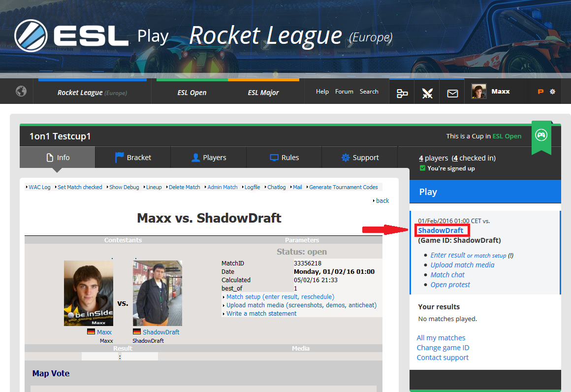571x392 pixels.
Task: Open the ESL Major nav item
Action: pyautogui.click(x=263, y=93)
